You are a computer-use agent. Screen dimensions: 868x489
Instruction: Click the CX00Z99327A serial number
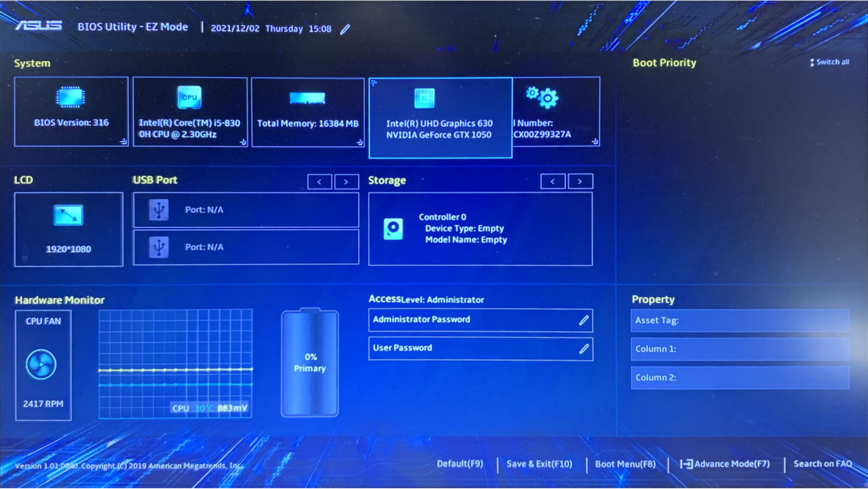tap(542, 135)
